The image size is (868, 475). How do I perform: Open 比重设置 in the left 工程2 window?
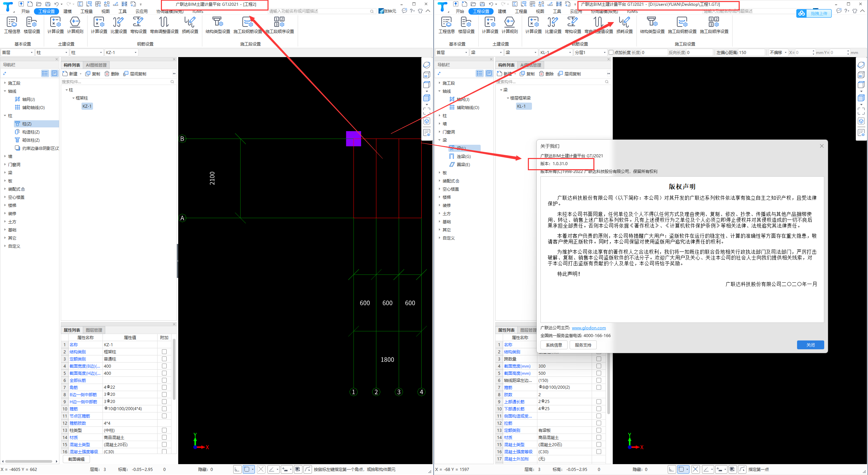[x=118, y=25]
